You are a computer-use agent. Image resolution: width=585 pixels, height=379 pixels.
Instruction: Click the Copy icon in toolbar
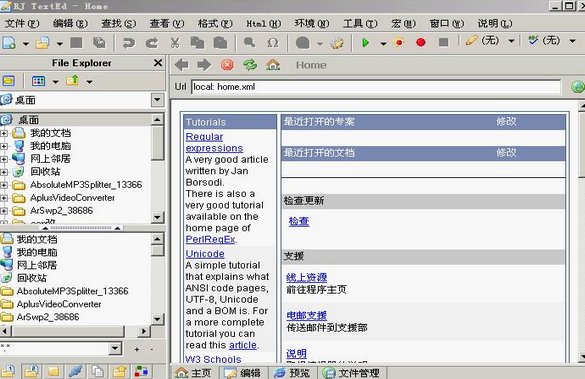[197, 43]
